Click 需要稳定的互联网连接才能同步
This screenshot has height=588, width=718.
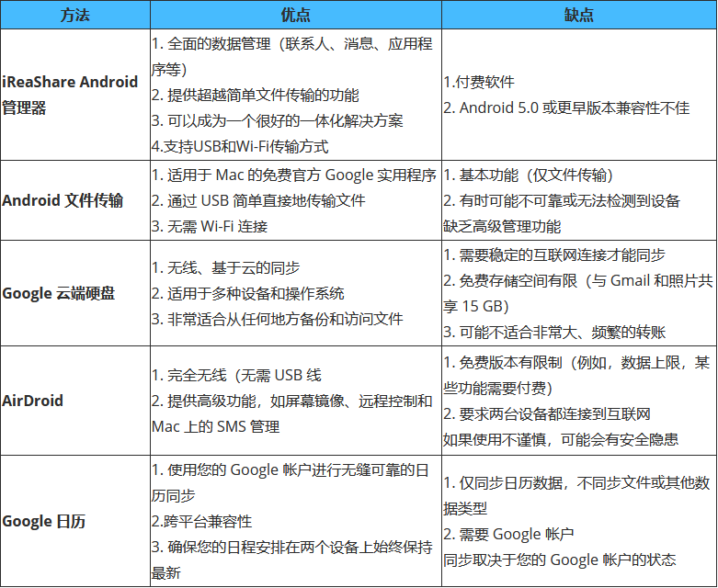pos(554,254)
